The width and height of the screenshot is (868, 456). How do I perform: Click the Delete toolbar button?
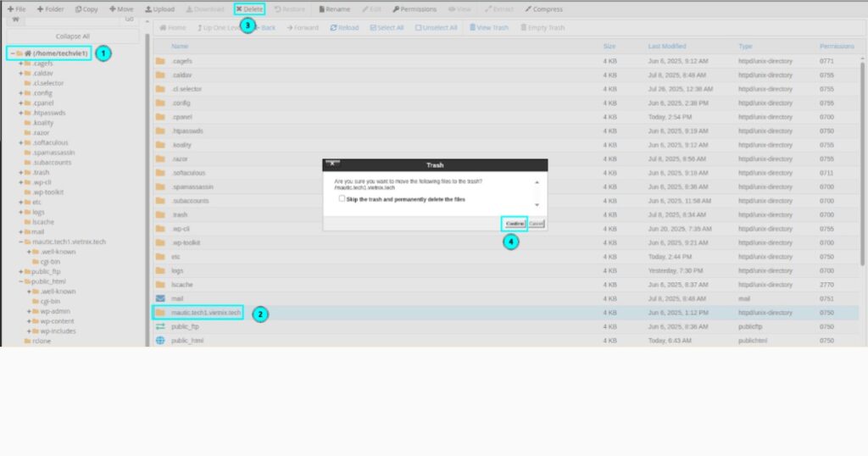click(x=249, y=9)
